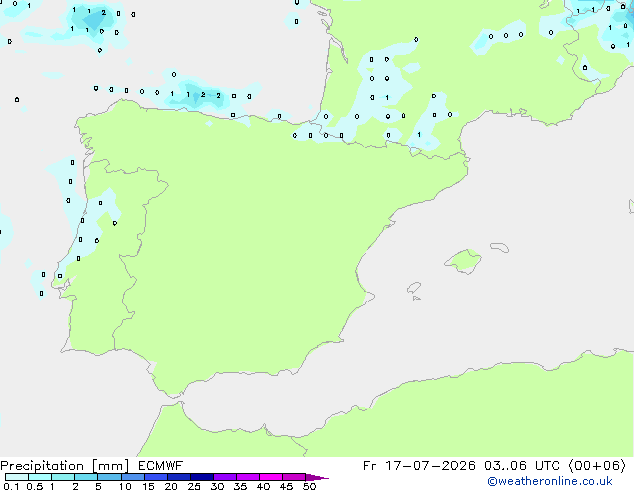The width and height of the screenshot is (634, 490).
Task: Pick the 1–2 mm legend swatch
Action: pos(63,477)
